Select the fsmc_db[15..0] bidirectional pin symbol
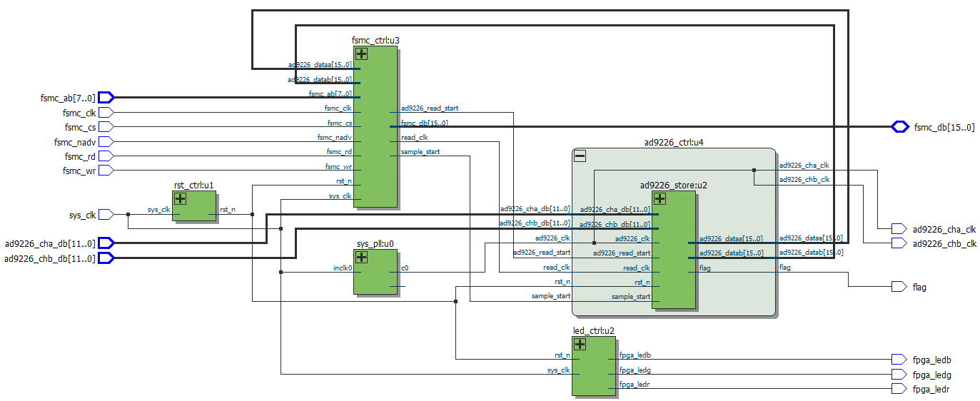 [x=899, y=127]
